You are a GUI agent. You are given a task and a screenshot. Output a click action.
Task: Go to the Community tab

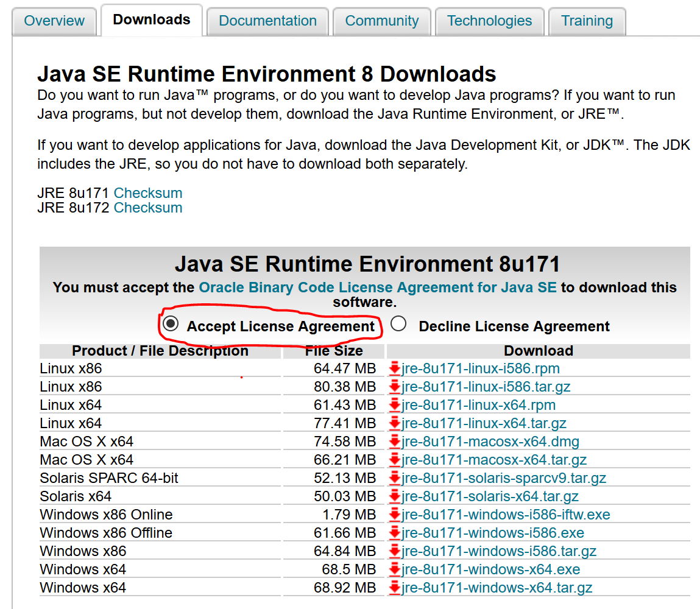381,21
